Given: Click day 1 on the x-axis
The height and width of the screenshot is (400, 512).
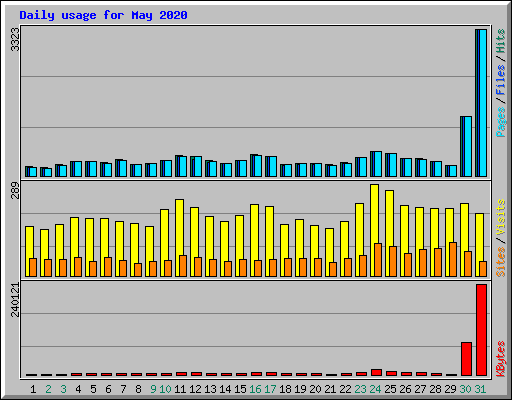Looking at the screenshot, I should [x=33, y=389].
